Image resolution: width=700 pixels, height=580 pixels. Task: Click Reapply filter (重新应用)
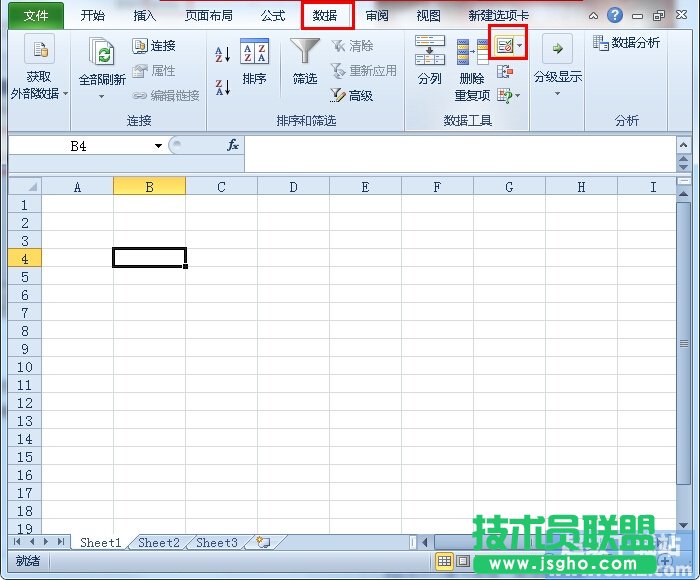pyautogui.click(x=363, y=71)
